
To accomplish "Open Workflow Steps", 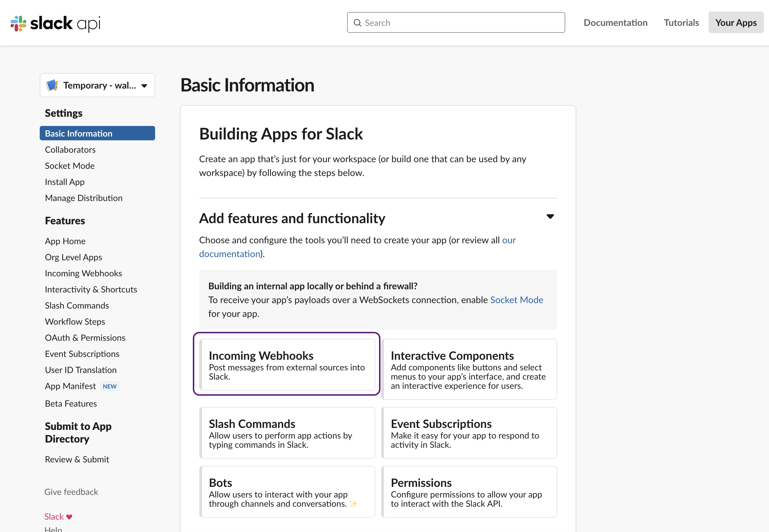I will 75,322.
